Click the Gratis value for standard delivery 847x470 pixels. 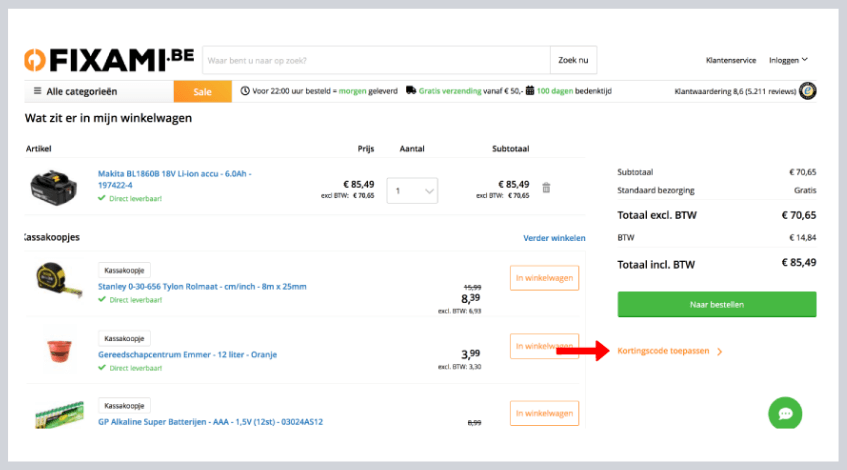tap(805, 190)
